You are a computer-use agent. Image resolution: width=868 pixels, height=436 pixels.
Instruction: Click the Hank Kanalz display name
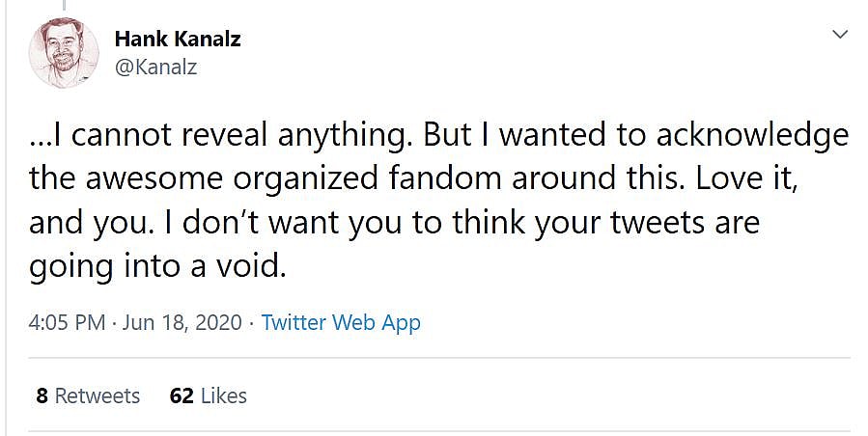coord(177,40)
